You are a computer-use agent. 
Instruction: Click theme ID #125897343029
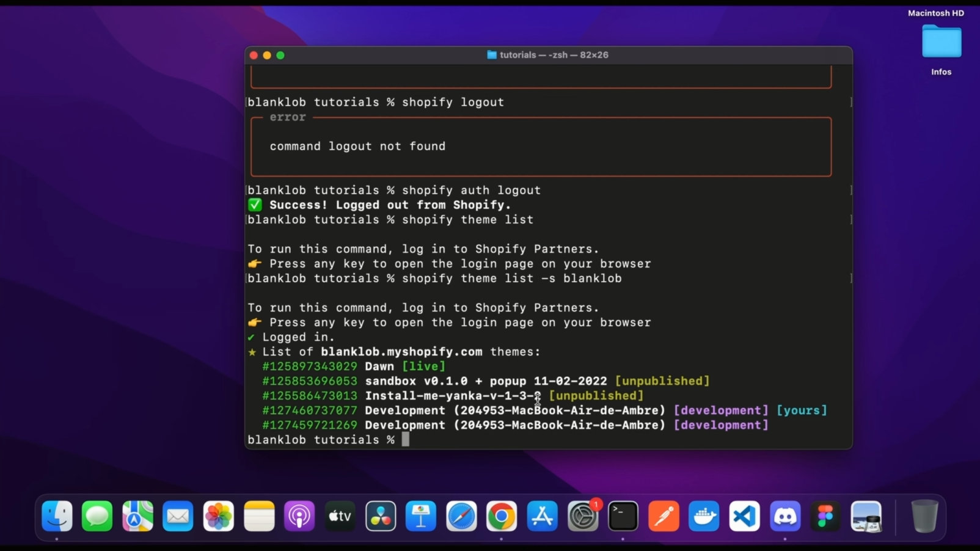310,367
